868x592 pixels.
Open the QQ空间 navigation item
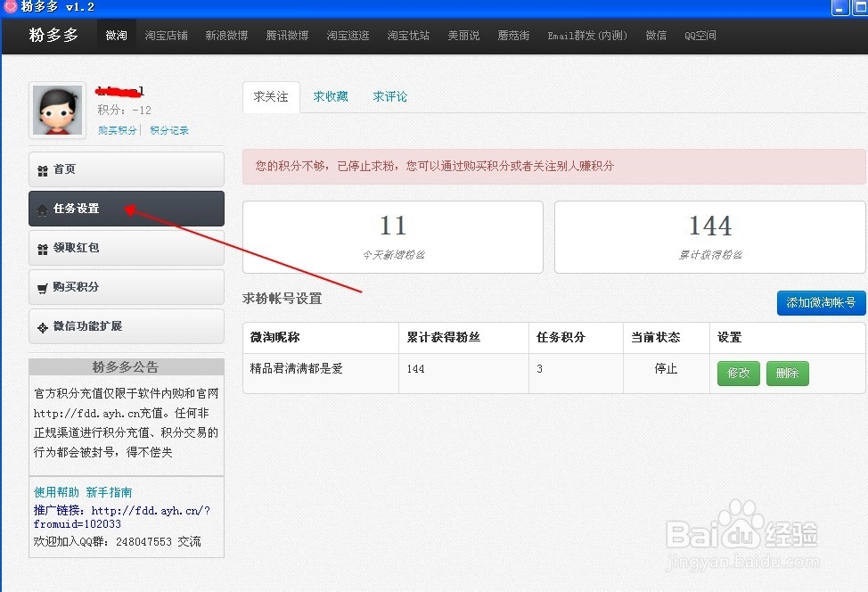[x=700, y=36]
